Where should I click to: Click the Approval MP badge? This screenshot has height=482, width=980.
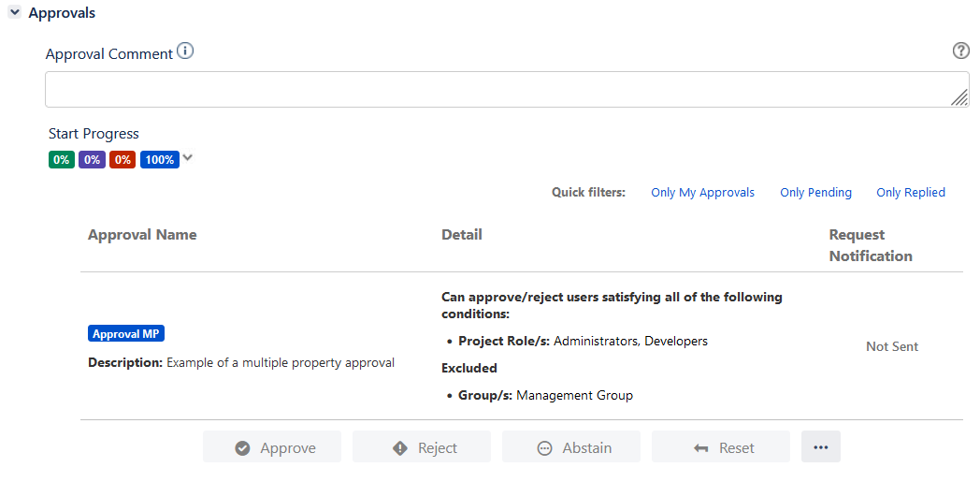point(126,334)
